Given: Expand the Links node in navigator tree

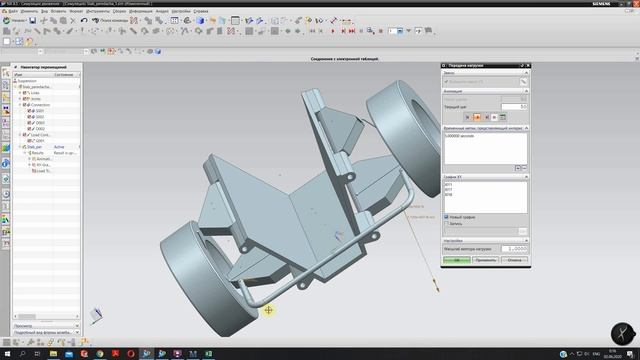Looking at the screenshot, I should (x=20, y=93).
